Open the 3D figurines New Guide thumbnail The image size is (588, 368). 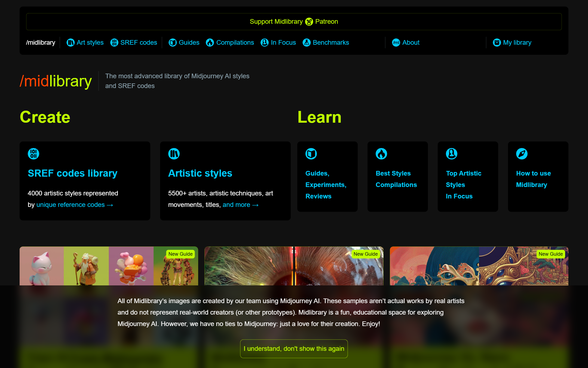tap(109, 266)
